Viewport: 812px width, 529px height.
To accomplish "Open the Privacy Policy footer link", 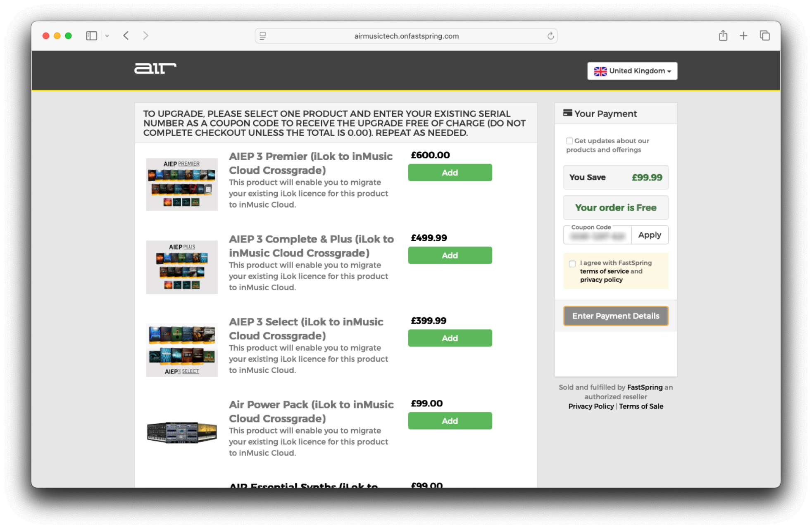I will tap(591, 406).
